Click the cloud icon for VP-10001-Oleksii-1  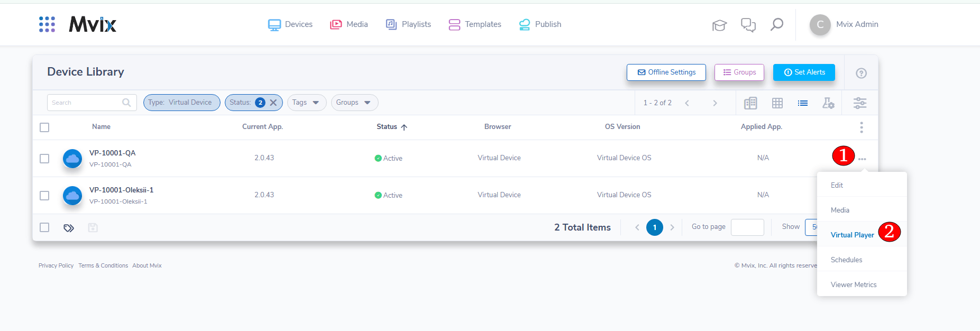pyautogui.click(x=72, y=196)
